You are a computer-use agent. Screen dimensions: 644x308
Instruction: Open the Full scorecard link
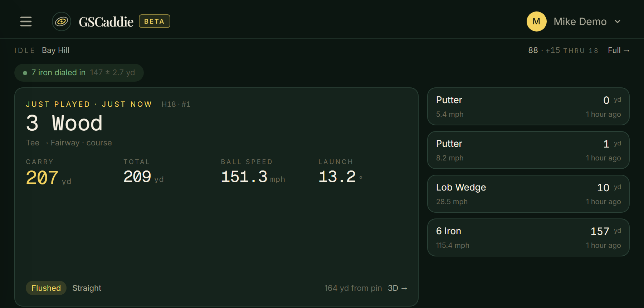point(619,50)
